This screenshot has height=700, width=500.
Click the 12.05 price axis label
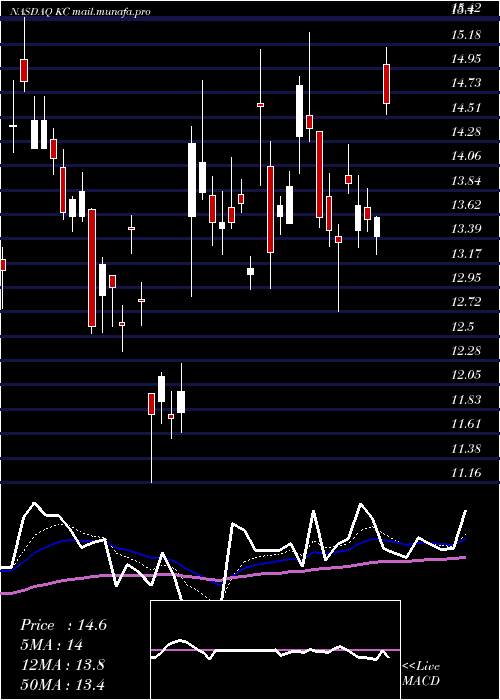[x=467, y=375]
